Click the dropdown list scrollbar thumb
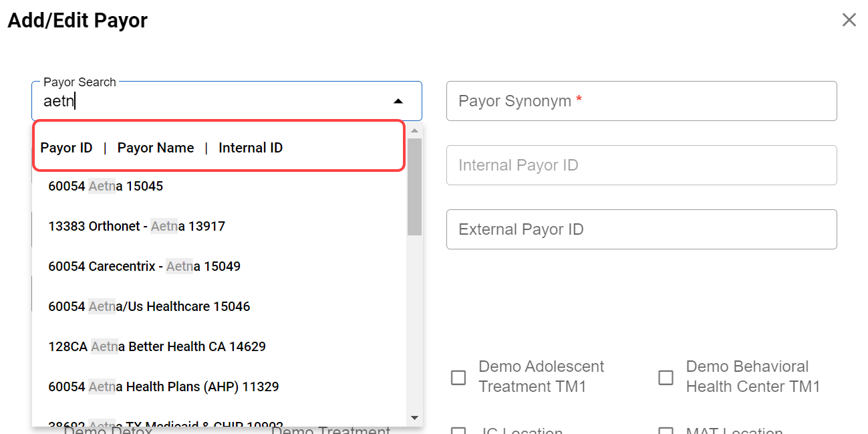Screen dimensions: 868x434 pyautogui.click(x=414, y=187)
